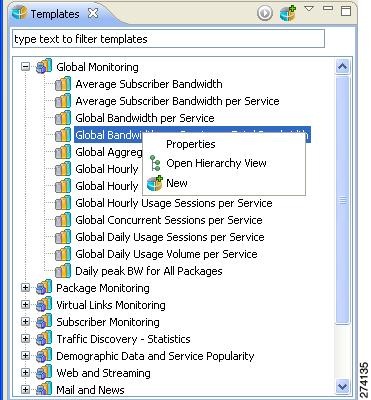The width and height of the screenshot is (371, 400).
Task: Click Global Concurrent Sessions per Service icon
Action: [63, 220]
